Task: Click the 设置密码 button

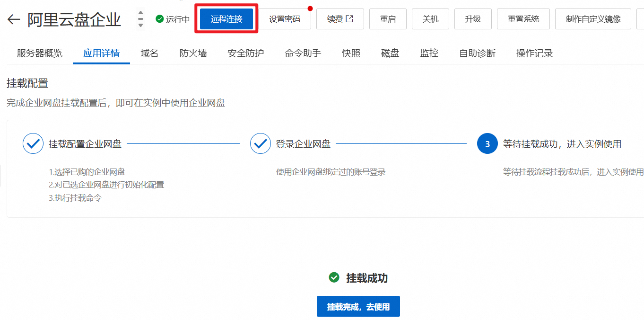Action: click(285, 19)
